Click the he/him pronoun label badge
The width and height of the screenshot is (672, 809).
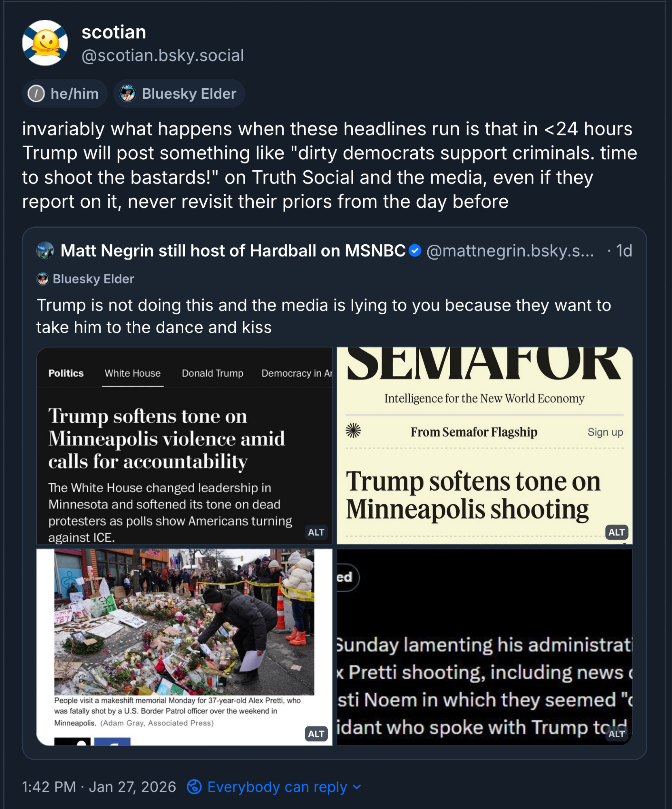pos(65,94)
